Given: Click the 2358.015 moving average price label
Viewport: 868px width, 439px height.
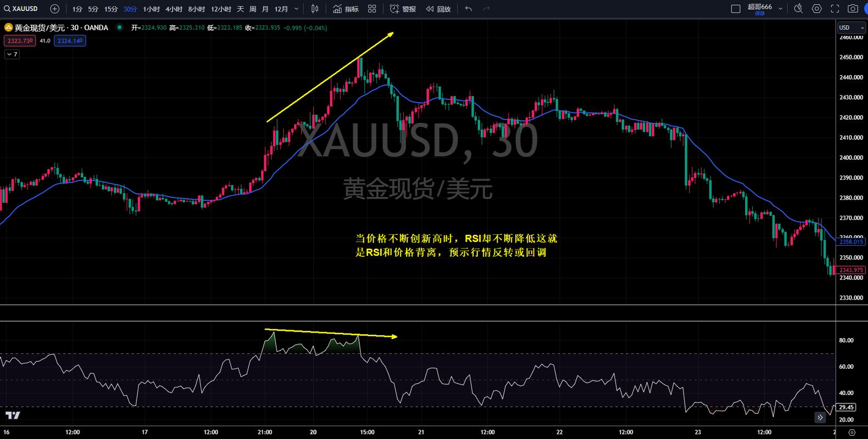Looking at the screenshot, I should pyautogui.click(x=851, y=241).
